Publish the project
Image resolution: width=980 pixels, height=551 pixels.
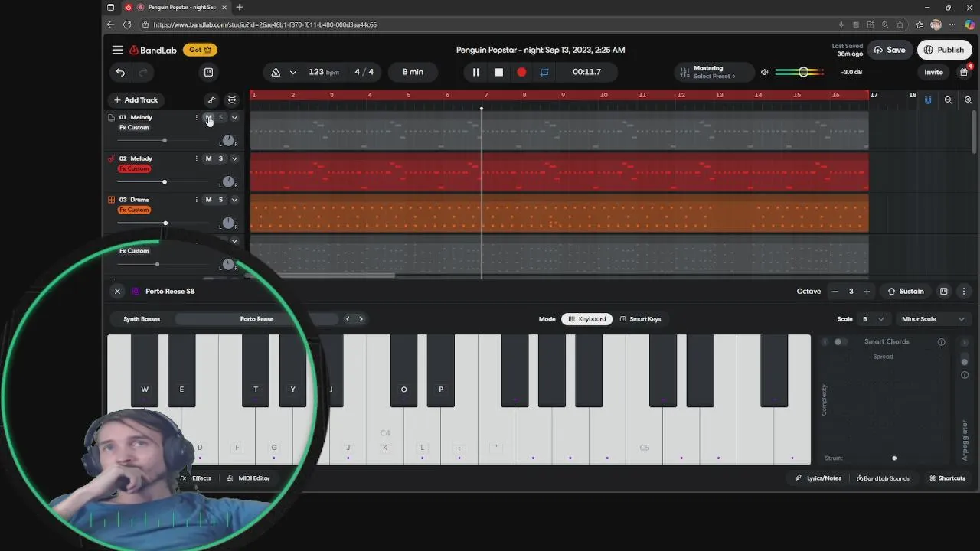coord(944,50)
